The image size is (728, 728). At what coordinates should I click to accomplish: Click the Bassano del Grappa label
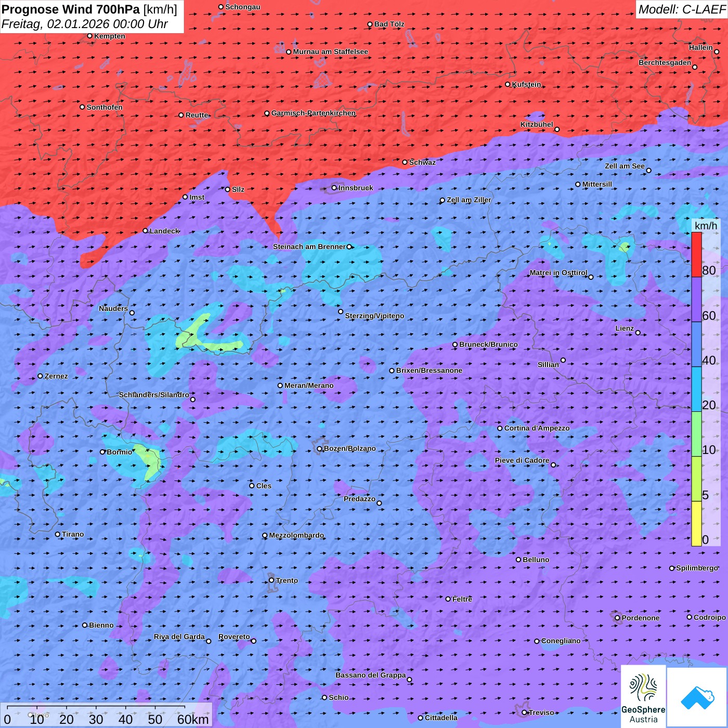(x=370, y=675)
